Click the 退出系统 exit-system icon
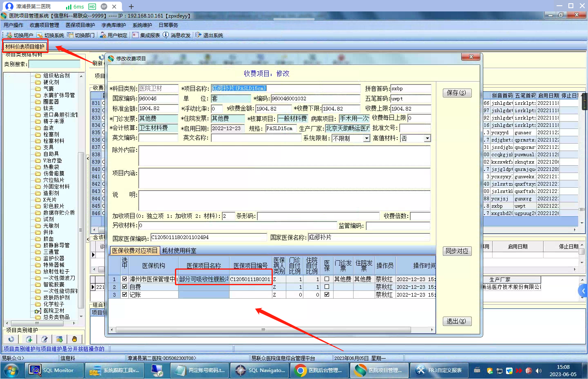Viewport: 588px width, 379px height. pyautogui.click(x=199, y=35)
